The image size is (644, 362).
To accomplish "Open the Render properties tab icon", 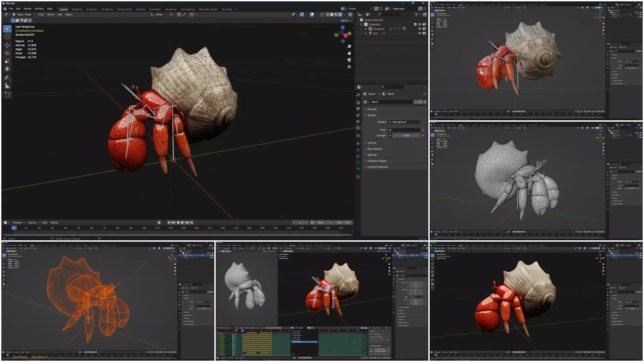I will coord(358,103).
